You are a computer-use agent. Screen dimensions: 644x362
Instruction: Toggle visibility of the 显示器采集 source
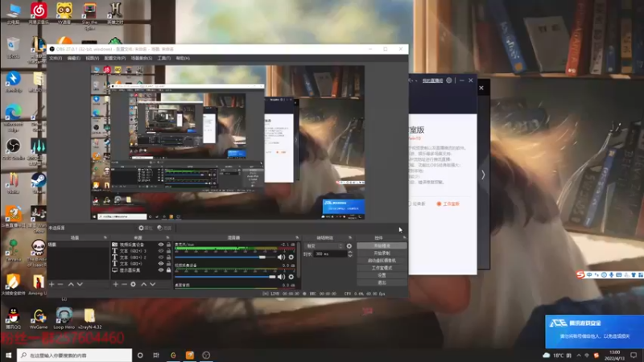coord(160,270)
